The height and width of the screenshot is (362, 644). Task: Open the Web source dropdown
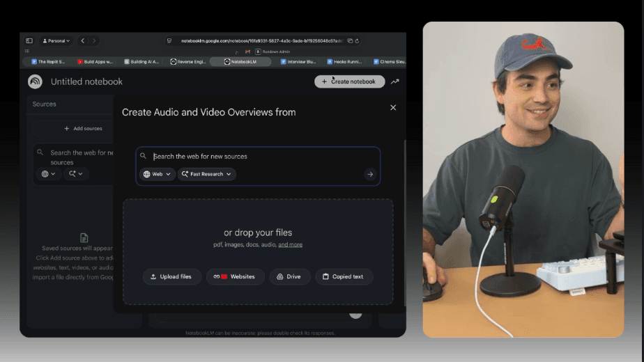158,174
